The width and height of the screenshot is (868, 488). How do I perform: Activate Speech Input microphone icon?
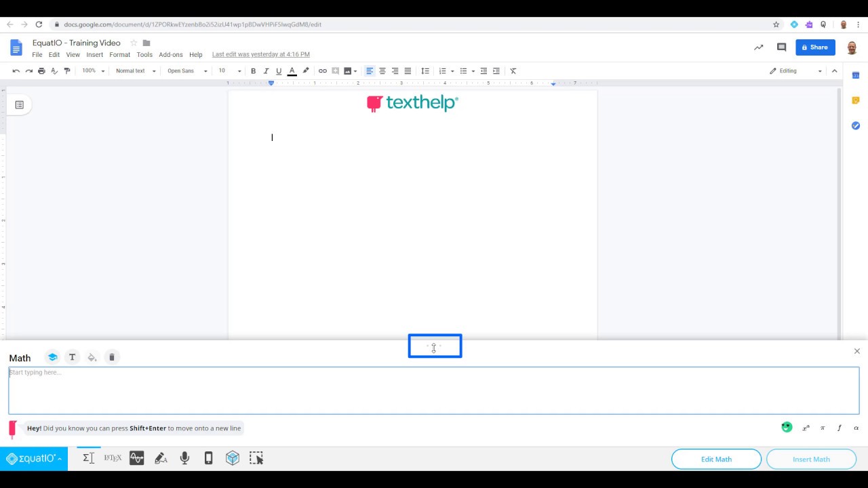coord(184,458)
